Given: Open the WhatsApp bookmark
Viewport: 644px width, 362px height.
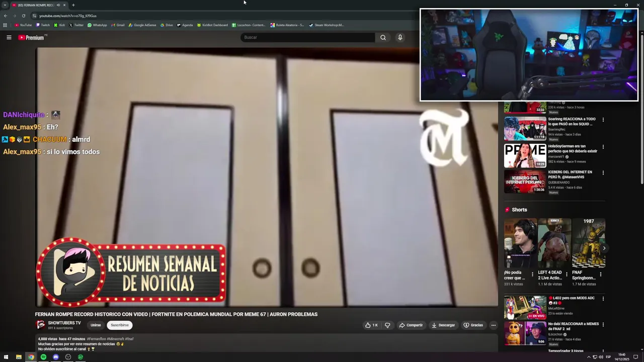Looking at the screenshot, I should (97, 25).
